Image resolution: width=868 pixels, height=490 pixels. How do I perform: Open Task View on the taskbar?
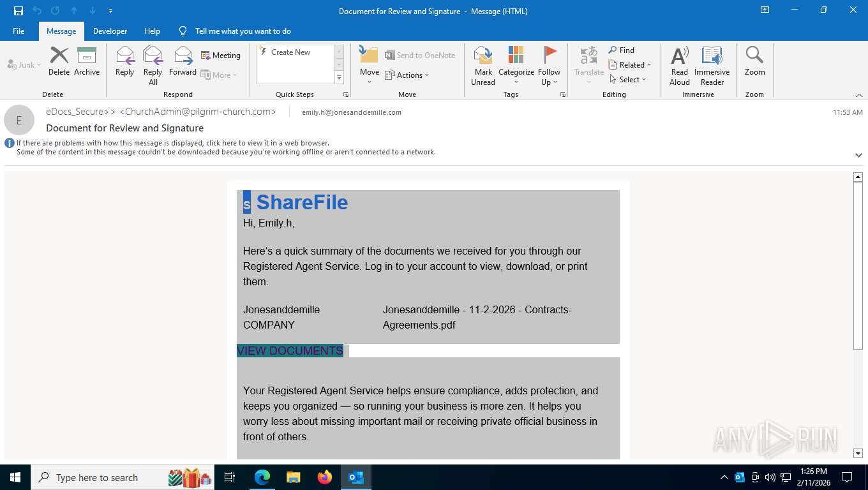click(x=230, y=477)
